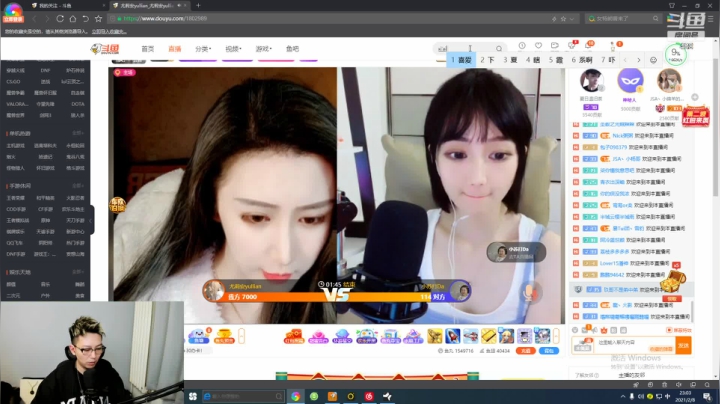Expand the 视频 dropdown in navigation
Viewport: 720px width, 404px height.
pyautogui.click(x=233, y=49)
